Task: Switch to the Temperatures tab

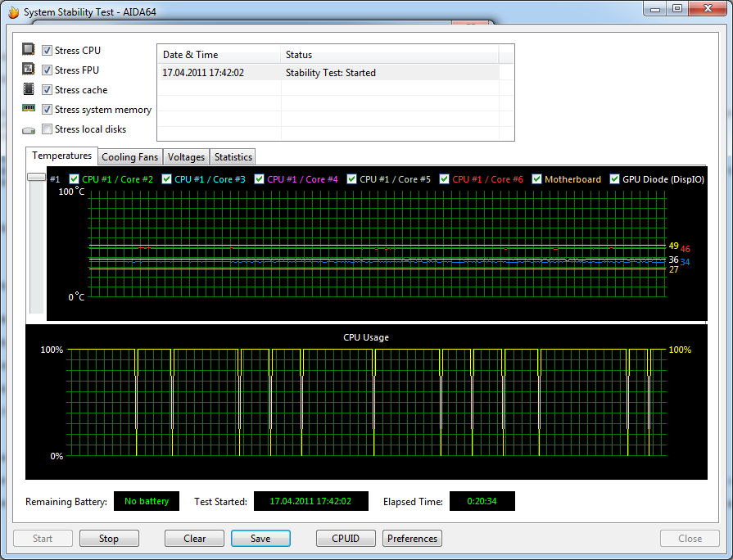Action: click(61, 156)
